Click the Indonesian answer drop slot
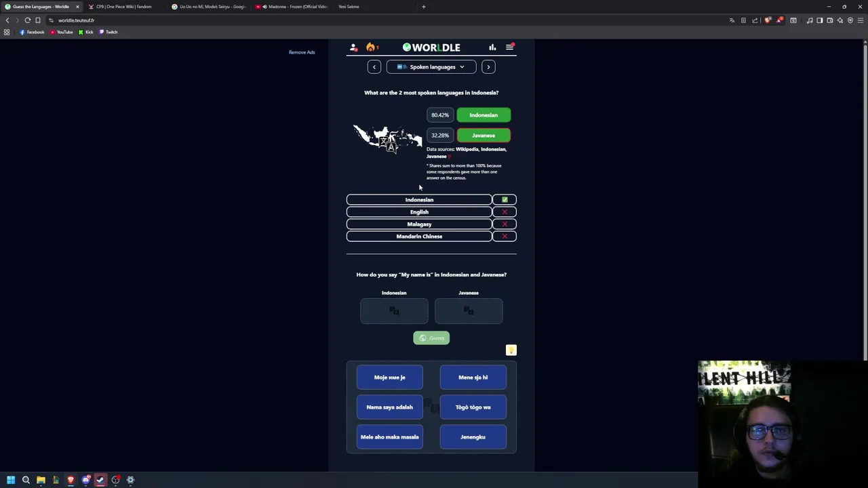 [x=394, y=311]
